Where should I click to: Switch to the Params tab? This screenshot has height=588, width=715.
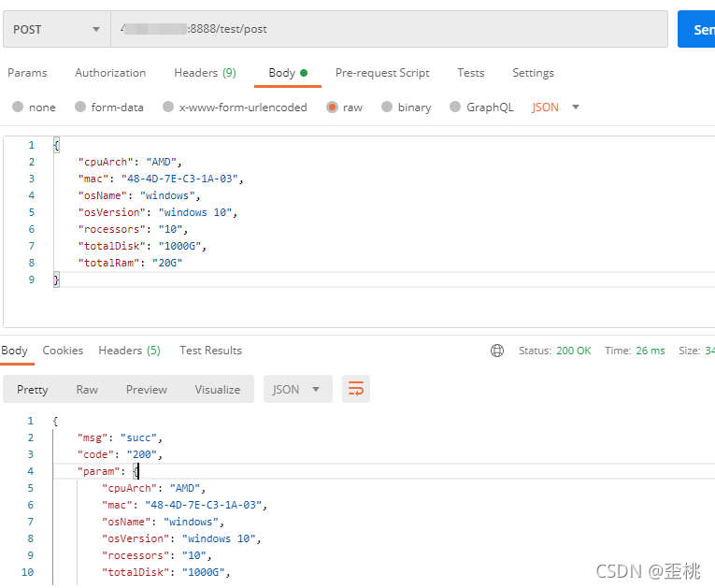click(x=27, y=73)
